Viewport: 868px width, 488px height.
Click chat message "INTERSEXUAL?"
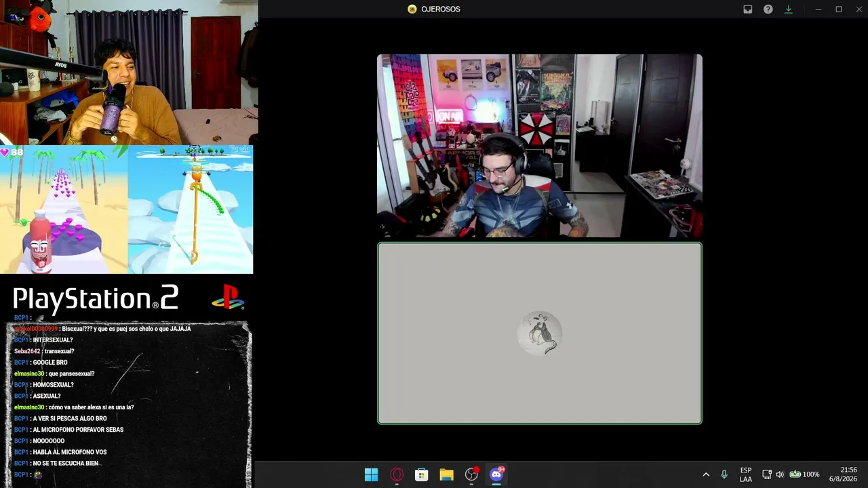53,340
